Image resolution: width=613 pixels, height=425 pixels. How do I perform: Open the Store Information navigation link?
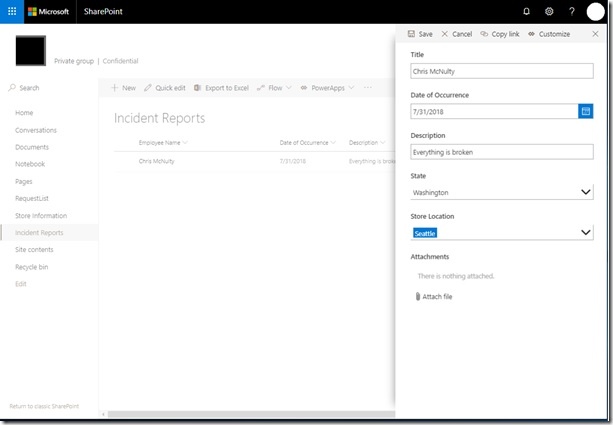pyautogui.click(x=41, y=215)
